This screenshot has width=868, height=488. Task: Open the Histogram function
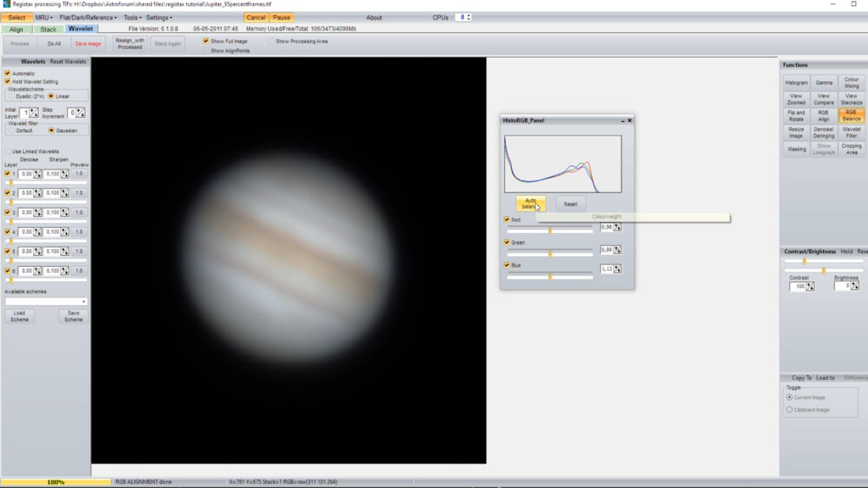[x=796, y=82]
